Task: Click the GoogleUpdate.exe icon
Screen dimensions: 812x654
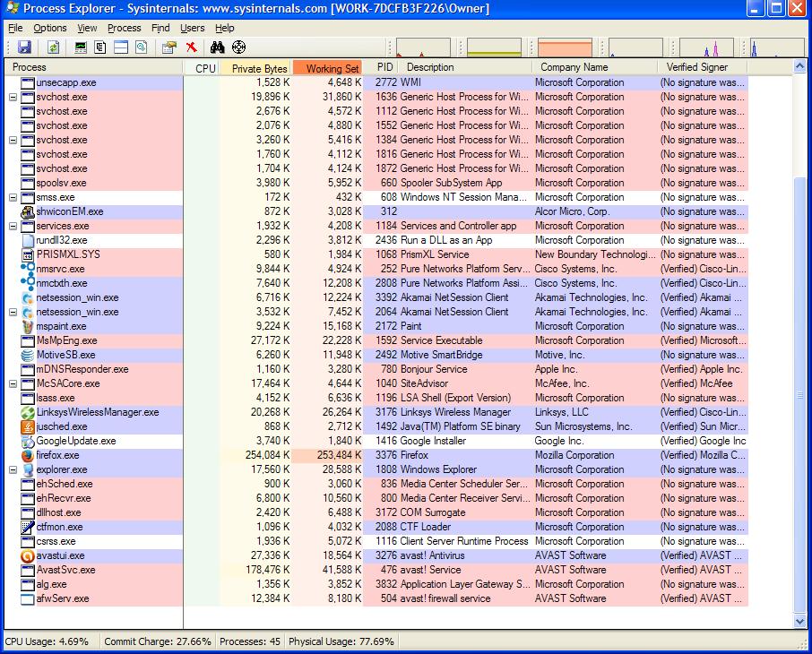Action: click(x=28, y=441)
